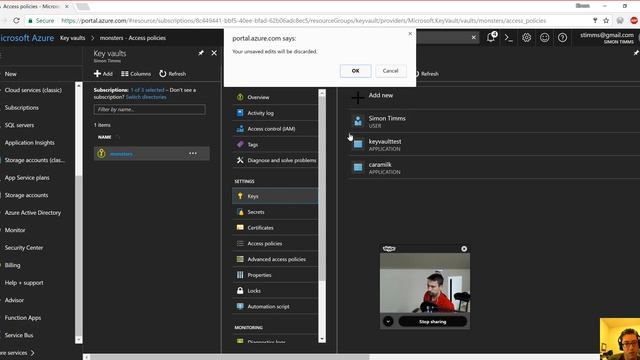
Task: Sort the list by the NAME column
Action: point(105,137)
